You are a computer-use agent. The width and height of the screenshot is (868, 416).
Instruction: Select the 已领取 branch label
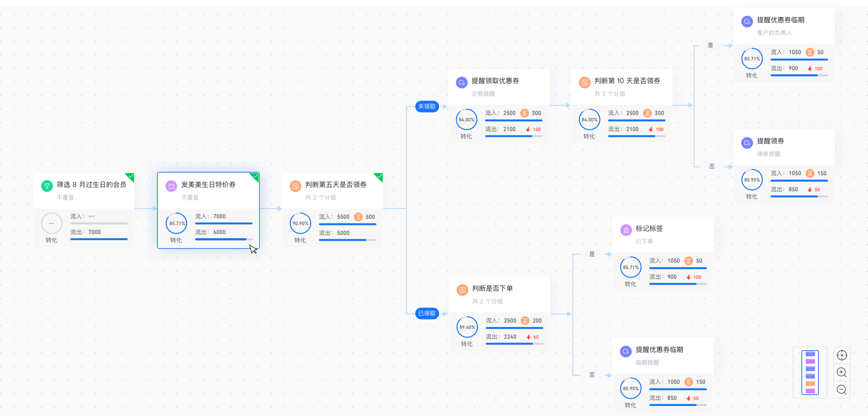[x=427, y=313]
